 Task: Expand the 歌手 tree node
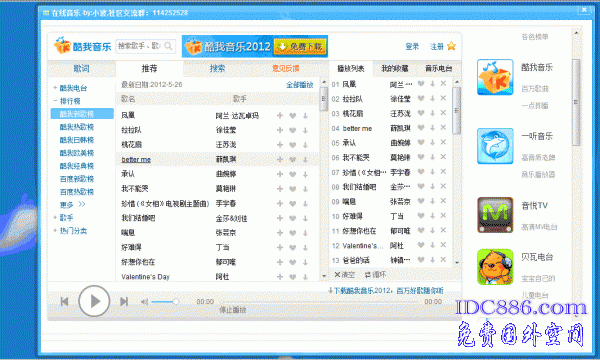coord(55,217)
